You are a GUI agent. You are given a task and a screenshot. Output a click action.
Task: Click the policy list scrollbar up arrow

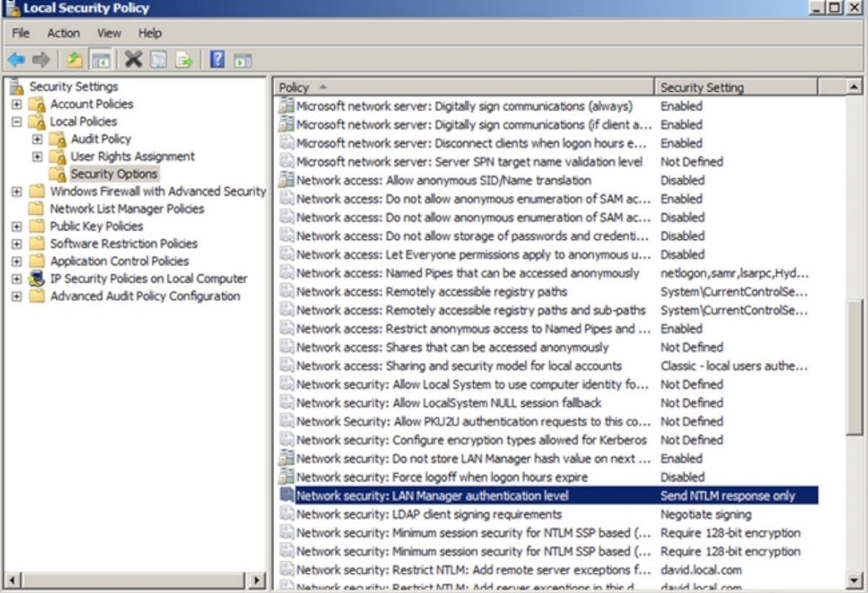click(x=854, y=87)
